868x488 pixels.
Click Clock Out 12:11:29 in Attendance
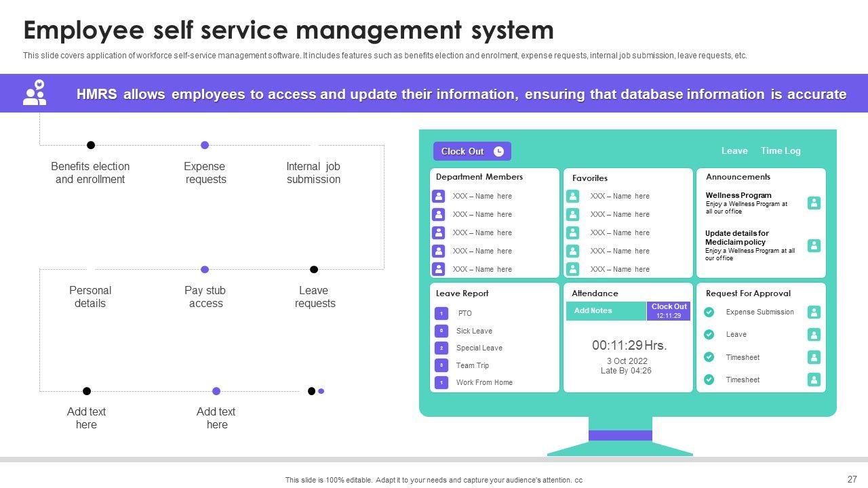pyautogui.click(x=669, y=310)
